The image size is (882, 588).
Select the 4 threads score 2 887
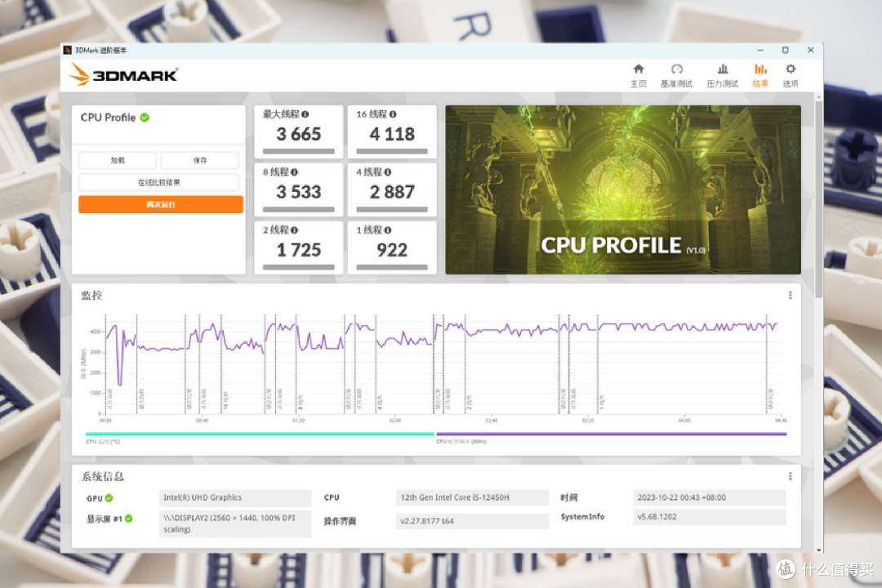coord(392,193)
